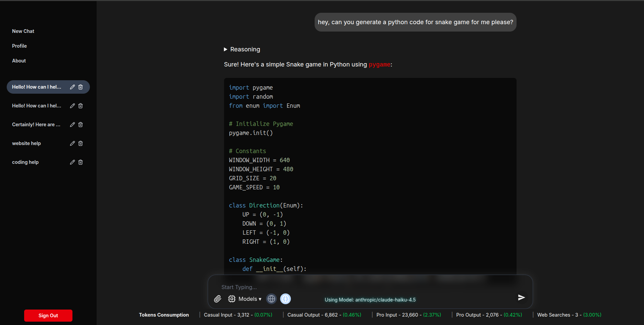644x325 pixels.
Task: Start a New Chat
Action: (x=23, y=31)
